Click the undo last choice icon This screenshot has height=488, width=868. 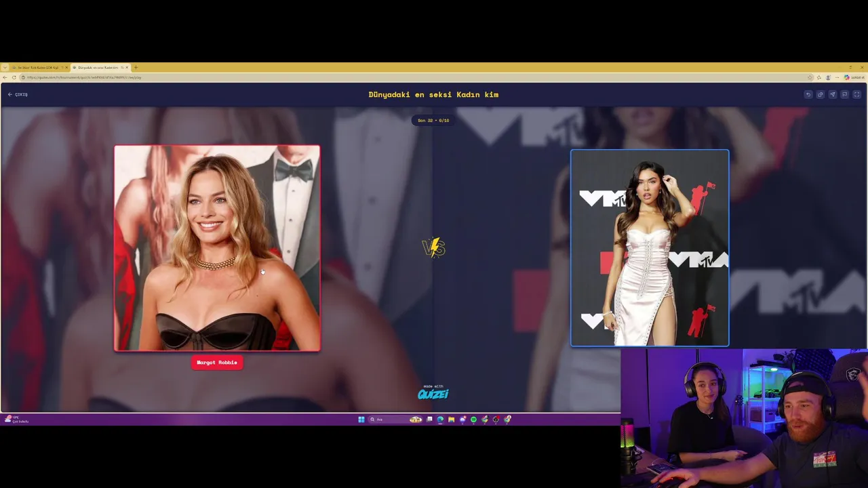click(808, 94)
